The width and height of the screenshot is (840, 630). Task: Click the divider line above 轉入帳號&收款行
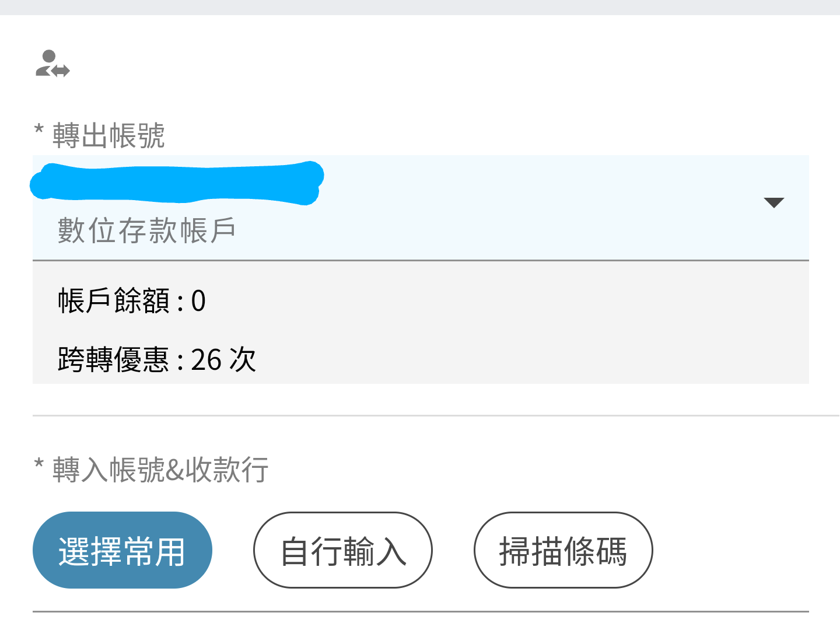tap(420, 416)
